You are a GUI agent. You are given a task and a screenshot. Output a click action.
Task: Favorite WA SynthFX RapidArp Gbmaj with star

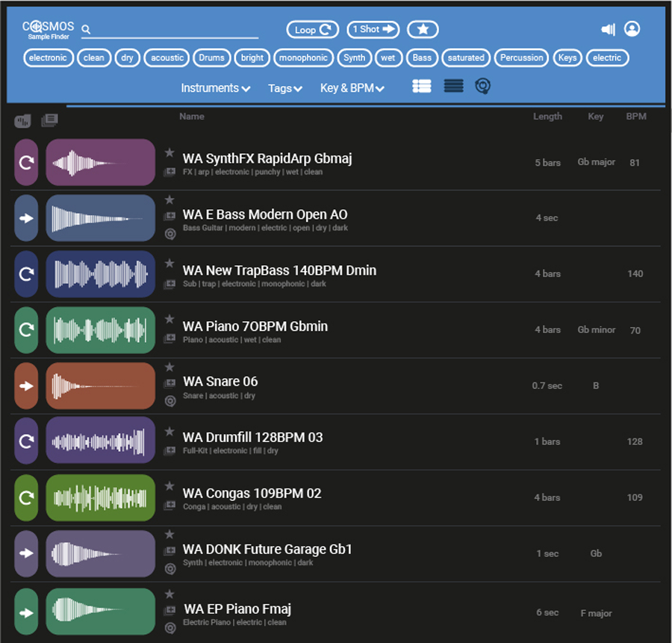coord(169,152)
